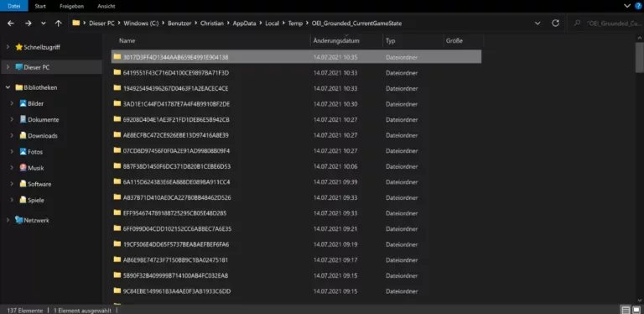Open the Start ribbon tab

pos(40,6)
